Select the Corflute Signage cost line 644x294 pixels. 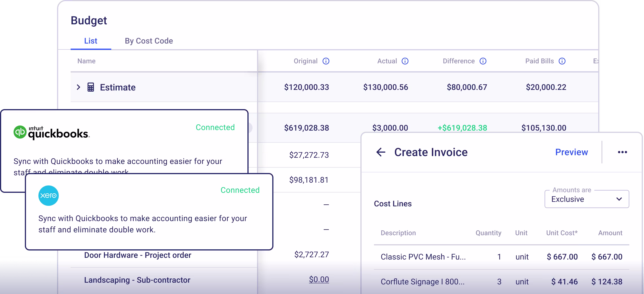pyautogui.click(x=423, y=282)
